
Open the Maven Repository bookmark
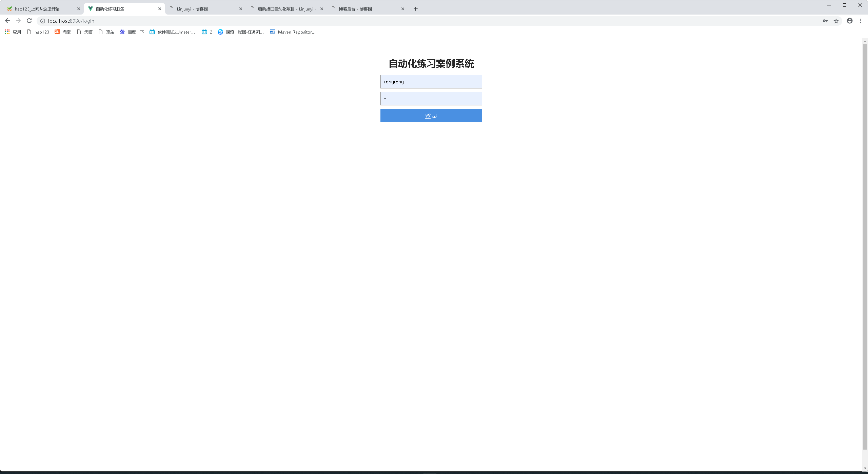pyautogui.click(x=293, y=32)
